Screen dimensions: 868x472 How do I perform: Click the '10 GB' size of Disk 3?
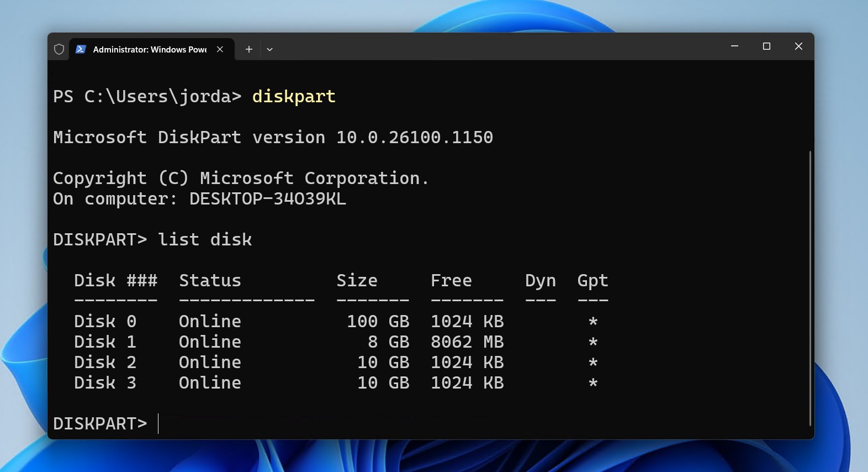coord(384,382)
